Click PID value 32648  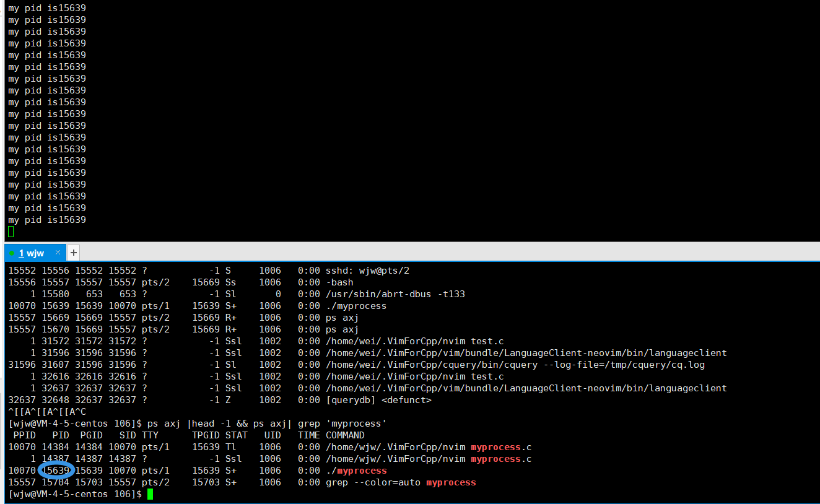coord(56,400)
